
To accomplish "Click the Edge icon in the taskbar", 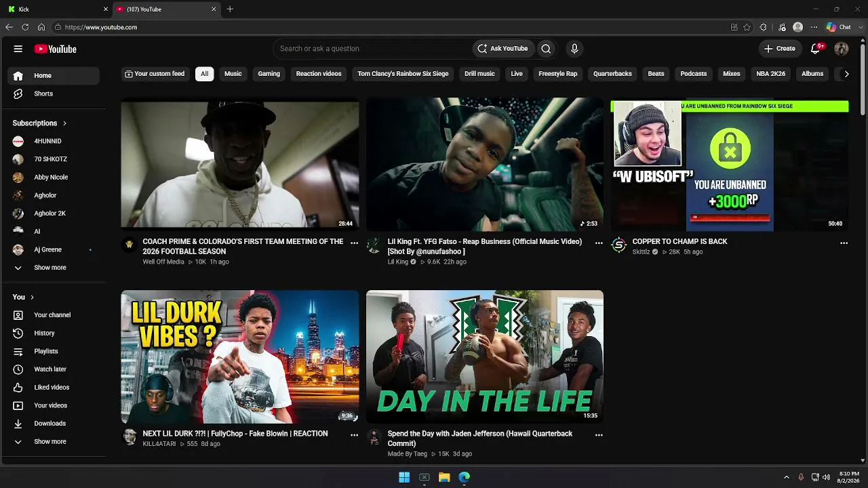I will (x=465, y=477).
